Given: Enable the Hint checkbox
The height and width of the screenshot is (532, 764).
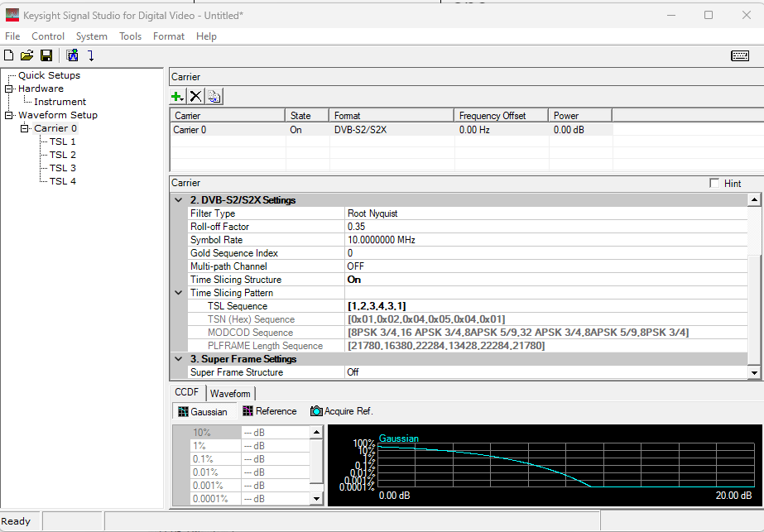Looking at the screenshot, I should point(714,183).
